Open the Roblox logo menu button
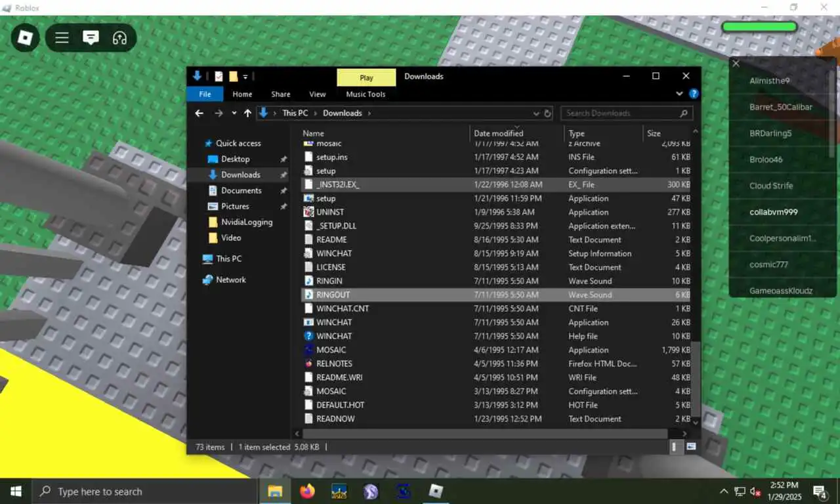This screenshot has width=840, height=504. (25, 37)
